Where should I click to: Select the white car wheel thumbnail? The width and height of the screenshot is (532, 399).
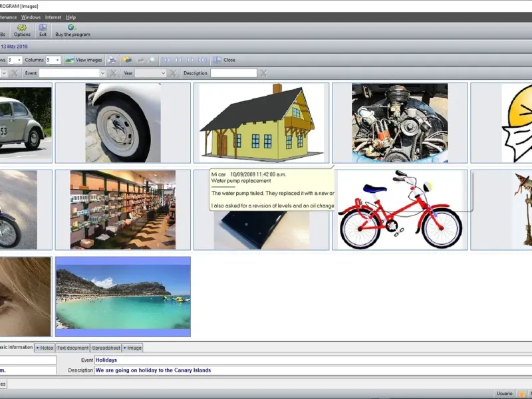[123, 123]
